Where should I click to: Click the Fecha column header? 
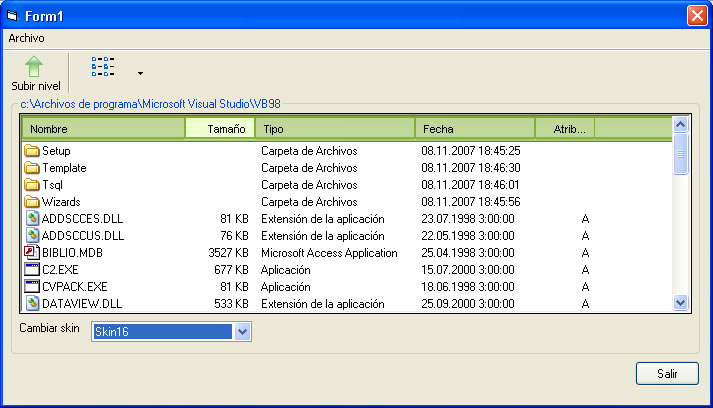[474, 129]
